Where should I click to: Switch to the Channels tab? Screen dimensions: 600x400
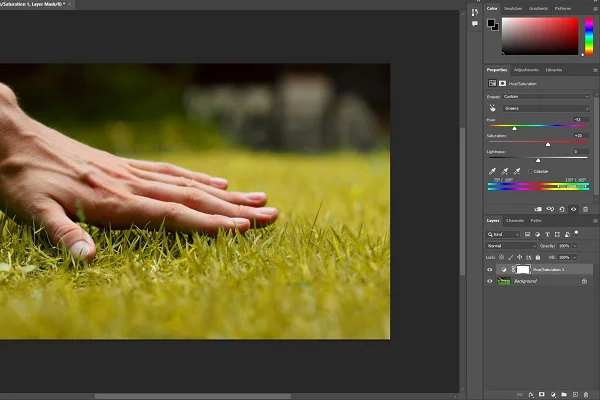coord(515,220)
